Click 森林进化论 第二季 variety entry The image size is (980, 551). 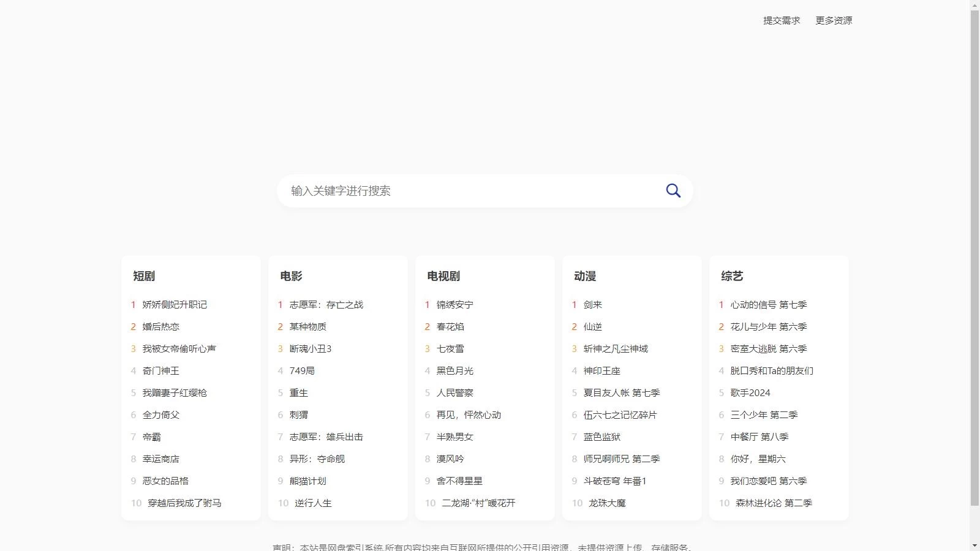(774, 503)
